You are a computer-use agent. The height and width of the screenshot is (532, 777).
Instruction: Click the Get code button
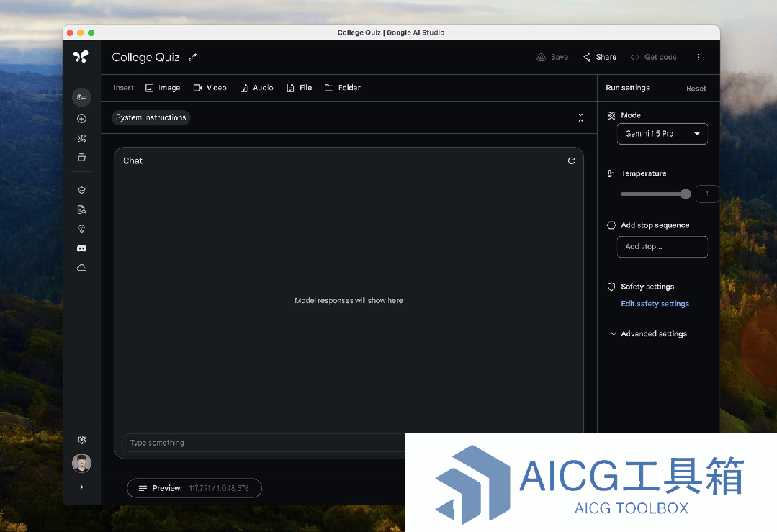(654, 57)
